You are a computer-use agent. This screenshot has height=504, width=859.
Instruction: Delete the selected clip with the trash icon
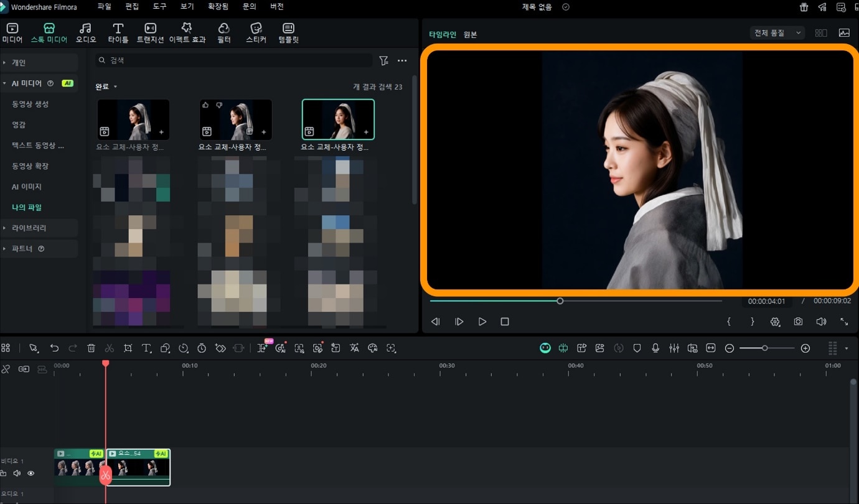pyautogui.click(x=92, y=348)
